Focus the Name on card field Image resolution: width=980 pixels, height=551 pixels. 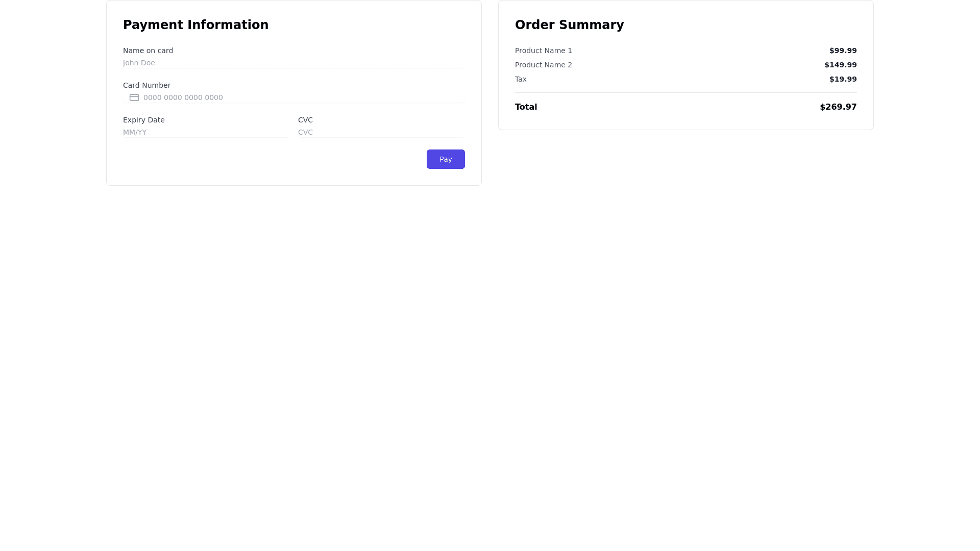point(293,63)
